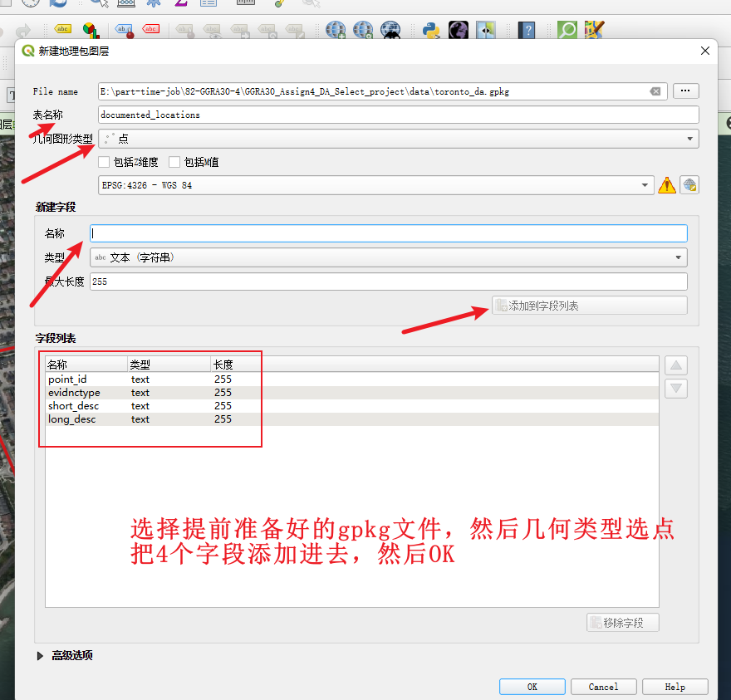Click the 类型 column header in field list
The image size is (731, 700).
(169, 365)
